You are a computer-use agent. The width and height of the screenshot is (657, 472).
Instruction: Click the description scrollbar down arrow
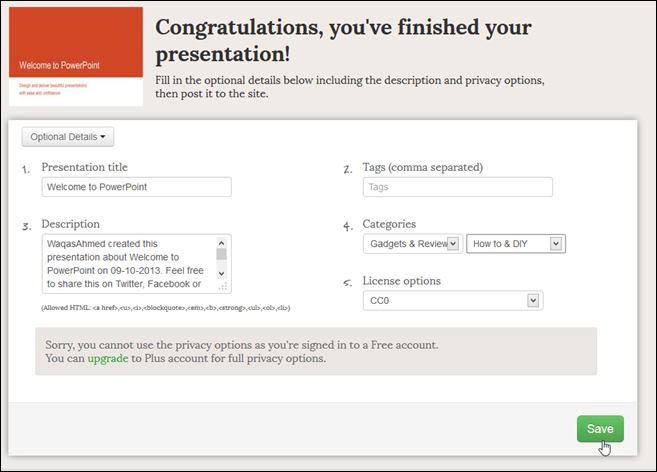pos(222,273)
